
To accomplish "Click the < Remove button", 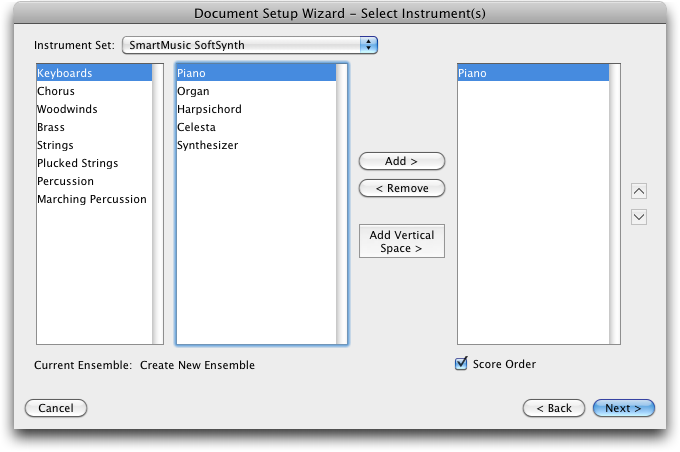I will tap(402, 188).
